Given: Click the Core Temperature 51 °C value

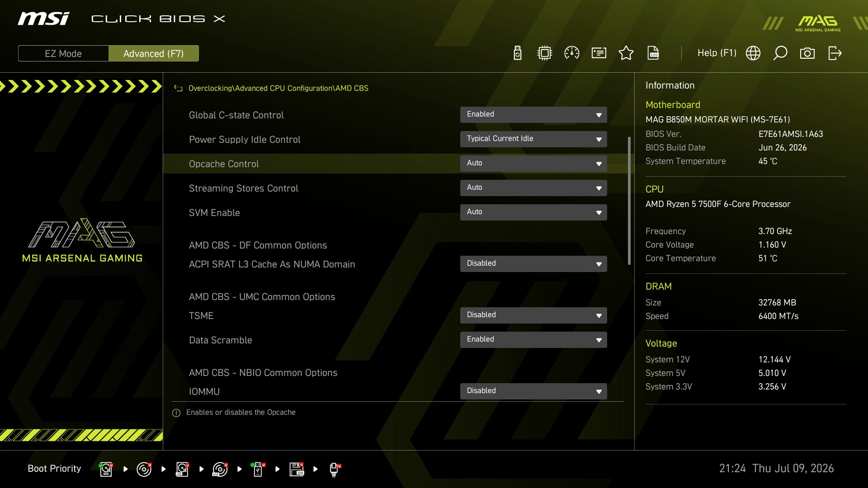Looking at the screenshot, I should 768,258.
